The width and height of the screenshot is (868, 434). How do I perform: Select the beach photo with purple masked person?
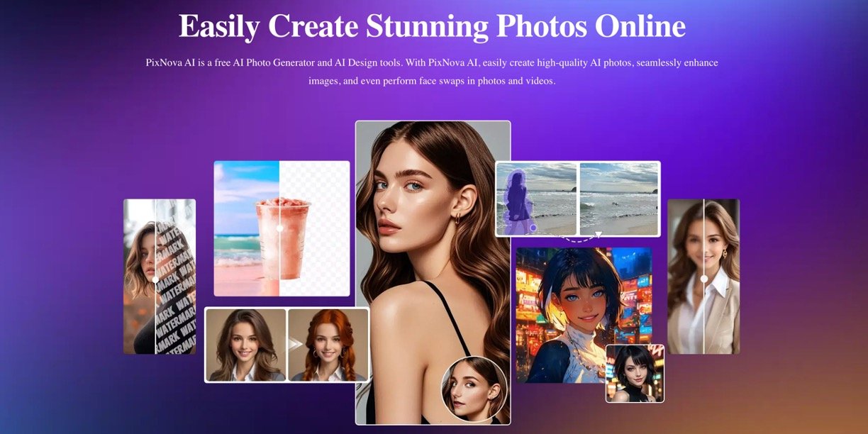[x=536, y=199]
